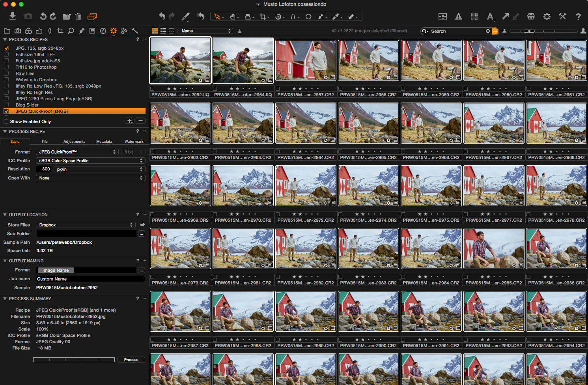Screen dimensions: 588x385
Task: Select the Spot removal circle tool
Action: tap(308, 17)
